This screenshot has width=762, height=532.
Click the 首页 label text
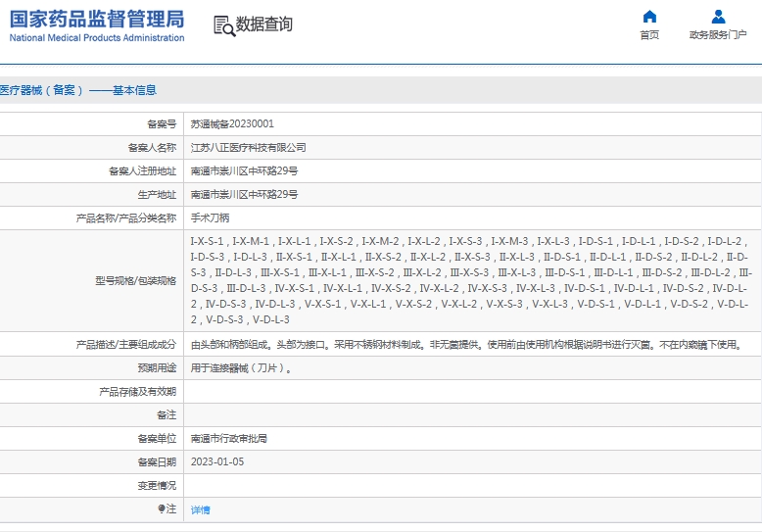coord(649,35)
